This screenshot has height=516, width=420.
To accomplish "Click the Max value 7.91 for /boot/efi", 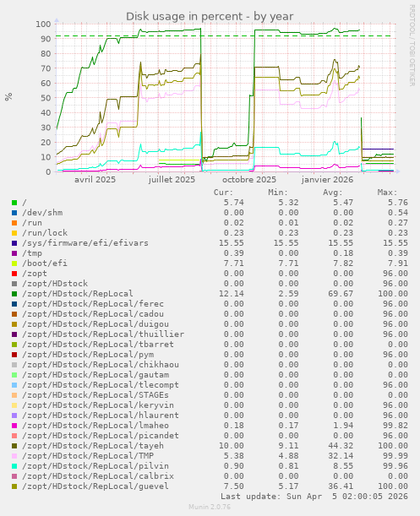I will pyautogui.click(x=398, y=263).
